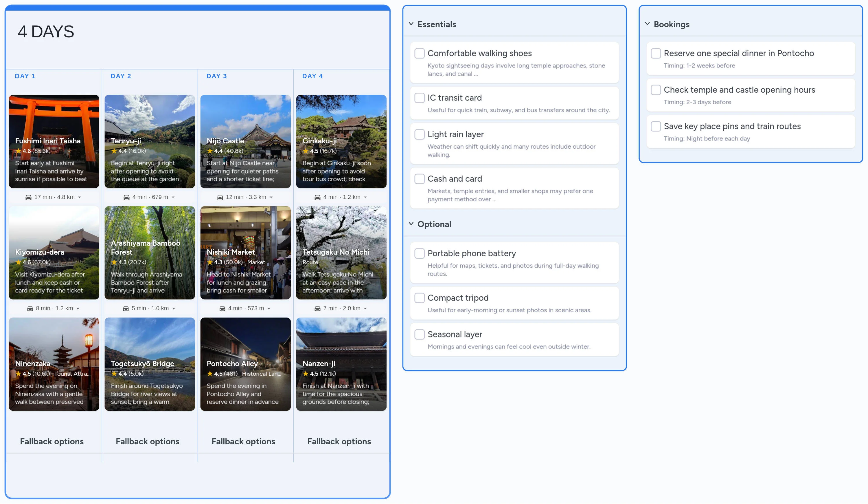Check off Reserve one special dinner in Pontocho
This screenshot has height=504, width=868.
click(x=655, y=53)
